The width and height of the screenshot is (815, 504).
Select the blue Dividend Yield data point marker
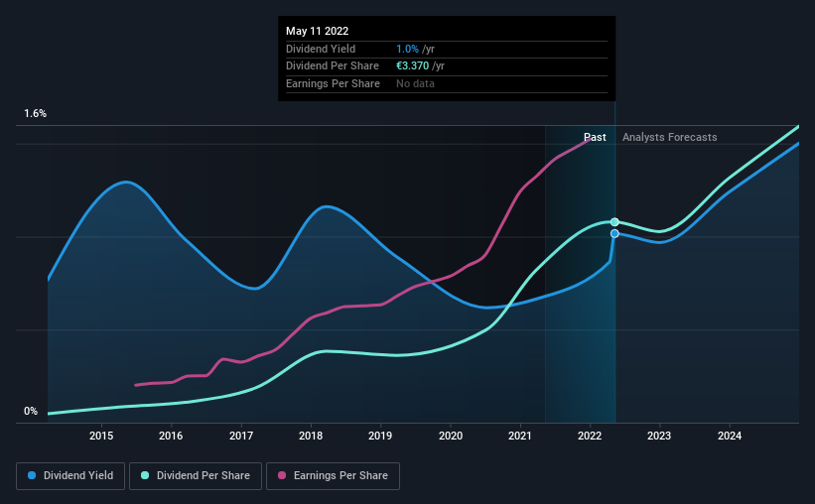(614, 234)
